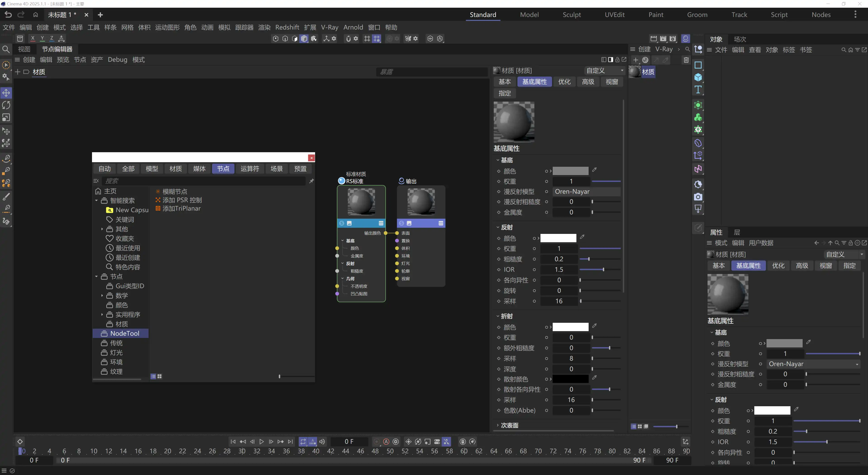
Task: Click the delete trash icon in material manager
Action: tap(686, 60)
